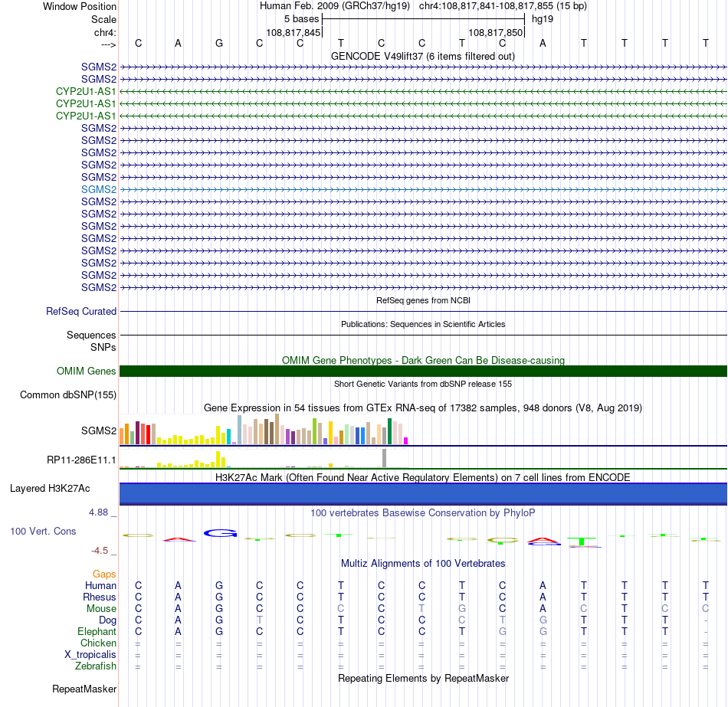Click the Human alignment row label
The image size is (728, 707).
coord(100,586)
